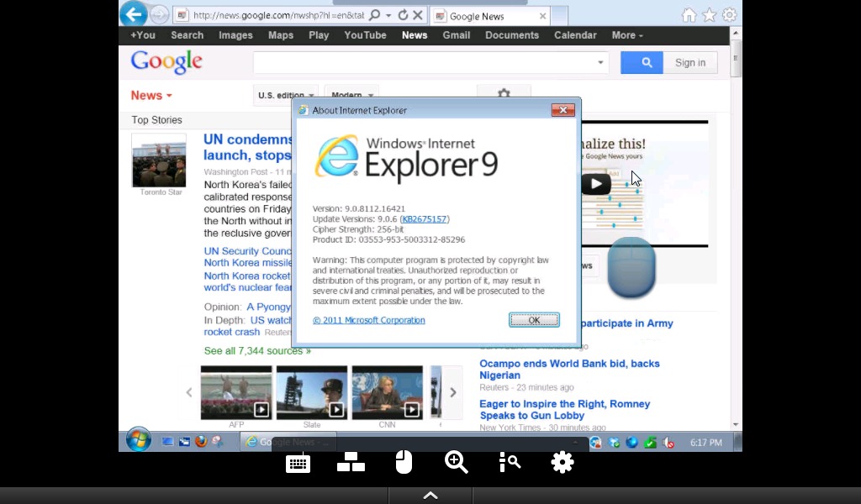Click the first quick launch icon beside Start
The width and height of the screenshot is (861, 504).
167,442
